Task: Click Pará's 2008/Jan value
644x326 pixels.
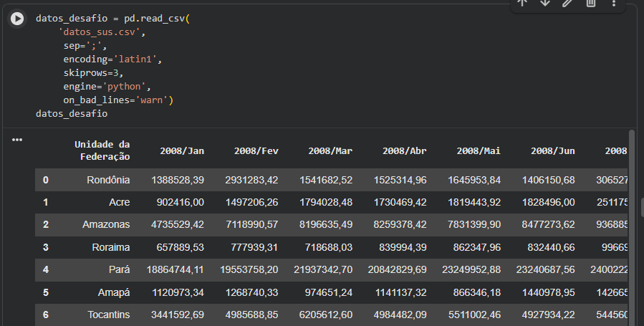Action: point(177,269)
